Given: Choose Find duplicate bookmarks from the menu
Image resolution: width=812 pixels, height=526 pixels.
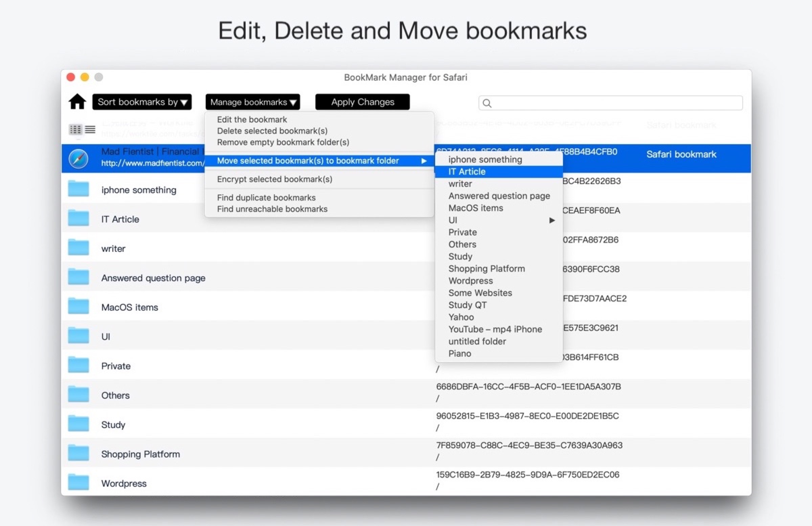Looking at the screenshot, I should point(266,197).
